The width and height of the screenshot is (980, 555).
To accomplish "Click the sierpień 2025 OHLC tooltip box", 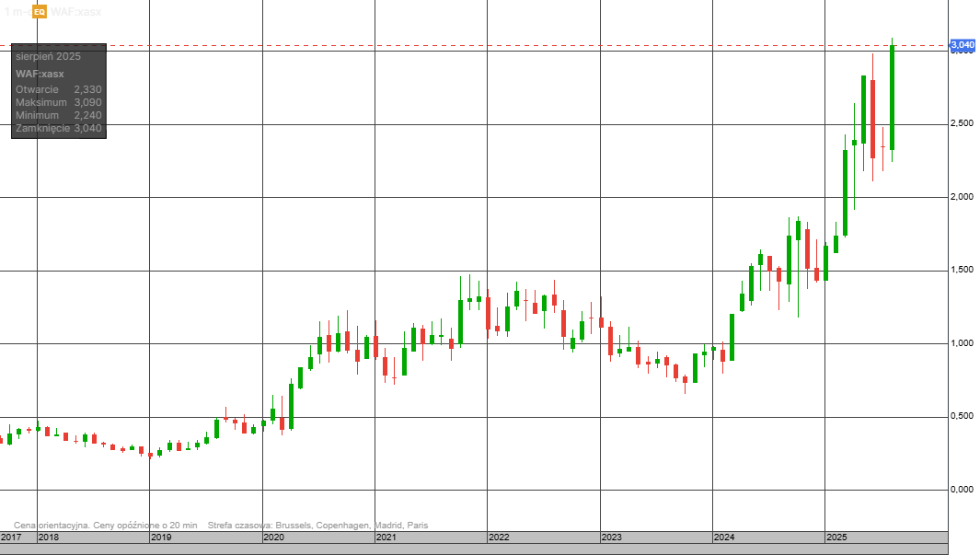I will pos(59,91).
